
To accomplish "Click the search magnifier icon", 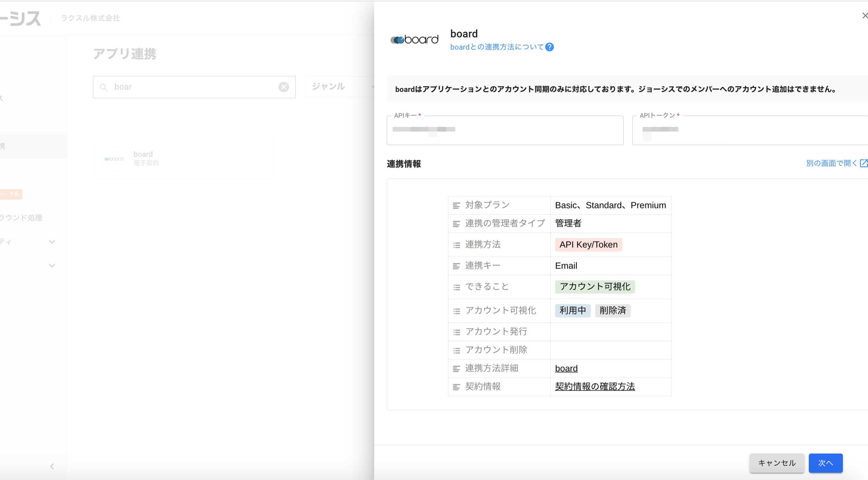I will [103, 87].
